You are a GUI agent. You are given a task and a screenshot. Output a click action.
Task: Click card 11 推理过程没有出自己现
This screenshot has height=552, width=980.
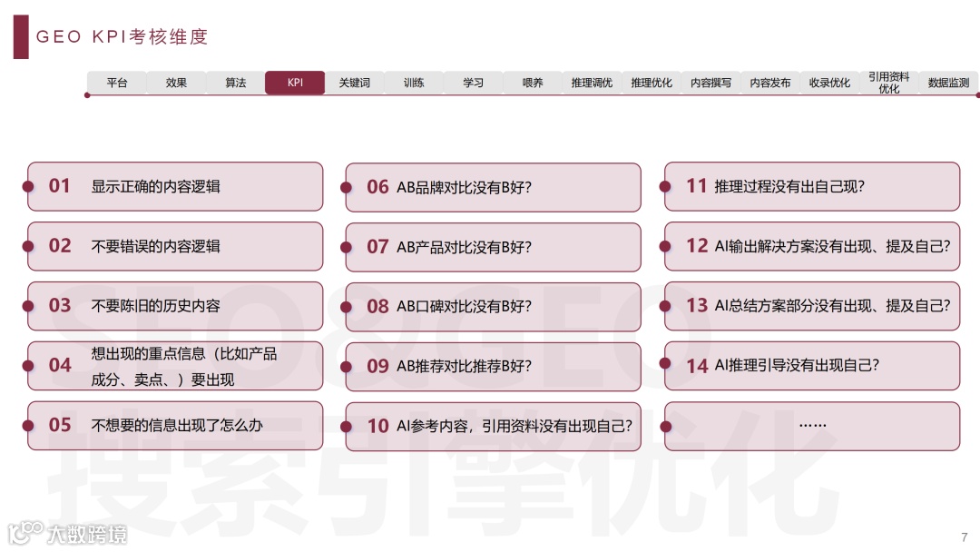[812, 186]
